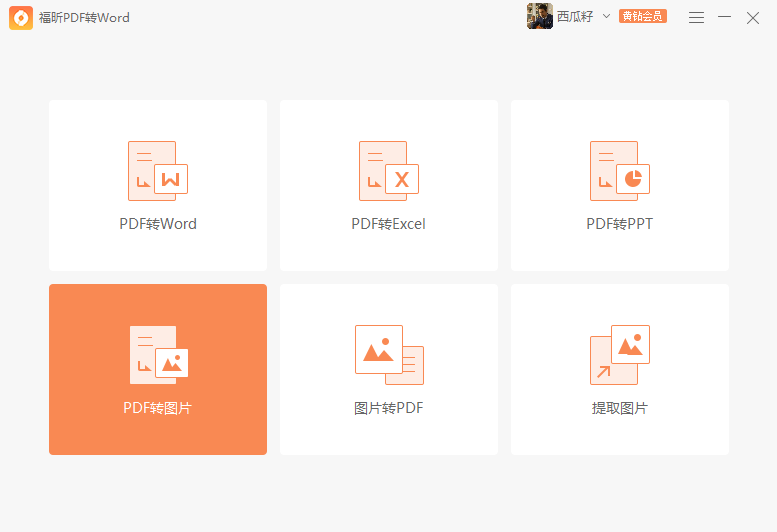The image size is (777, 532).
Task: Click the PDF转图片 icon on orange tile
Action: [x=158, y=355]
